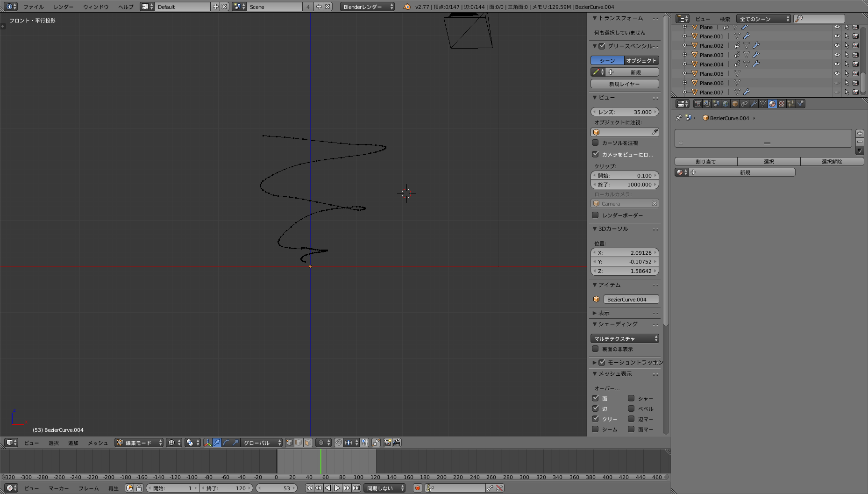Enable カーソルを注視 checkbox

point(595,143)
